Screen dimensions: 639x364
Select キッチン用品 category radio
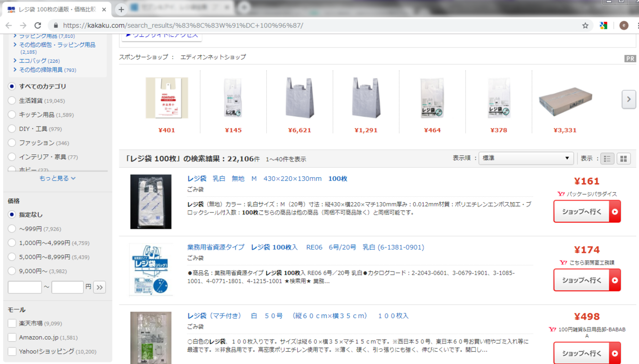pyautogui.click(x=12, y=114)
